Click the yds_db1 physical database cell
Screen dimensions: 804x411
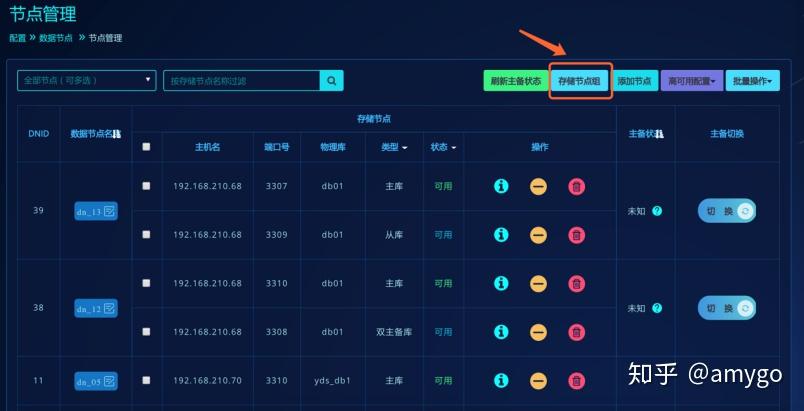click(x=333, y=381)
